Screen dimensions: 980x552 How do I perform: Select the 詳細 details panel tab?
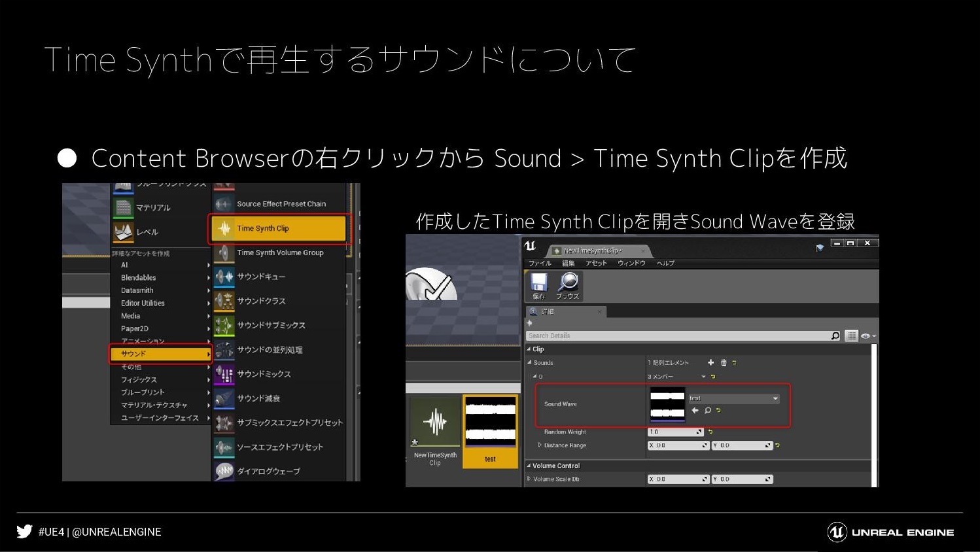coord(566,312)
